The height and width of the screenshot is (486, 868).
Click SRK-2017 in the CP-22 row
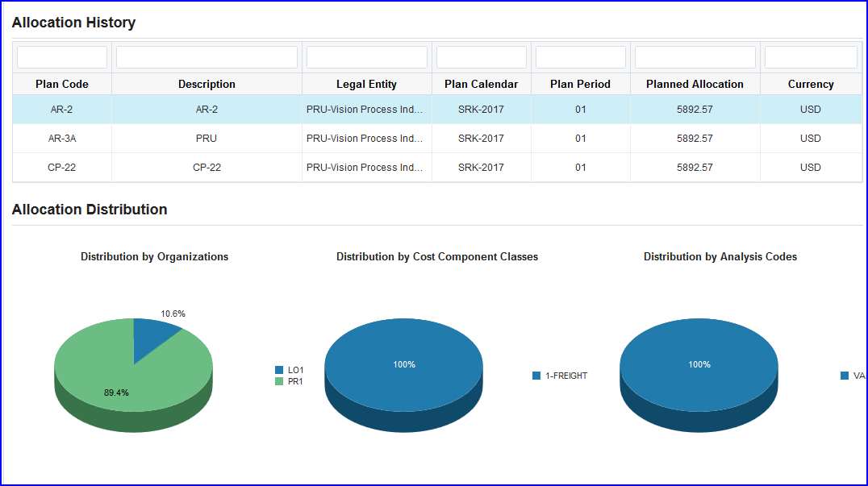(481, 168)
